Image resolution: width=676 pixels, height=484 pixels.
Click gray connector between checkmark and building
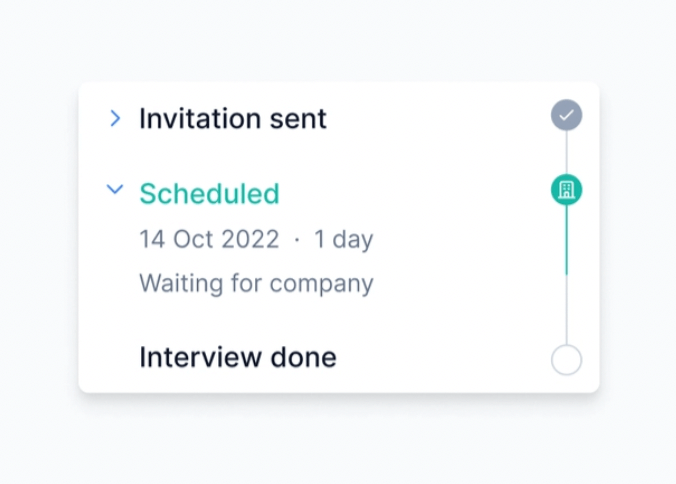[566, 152]
